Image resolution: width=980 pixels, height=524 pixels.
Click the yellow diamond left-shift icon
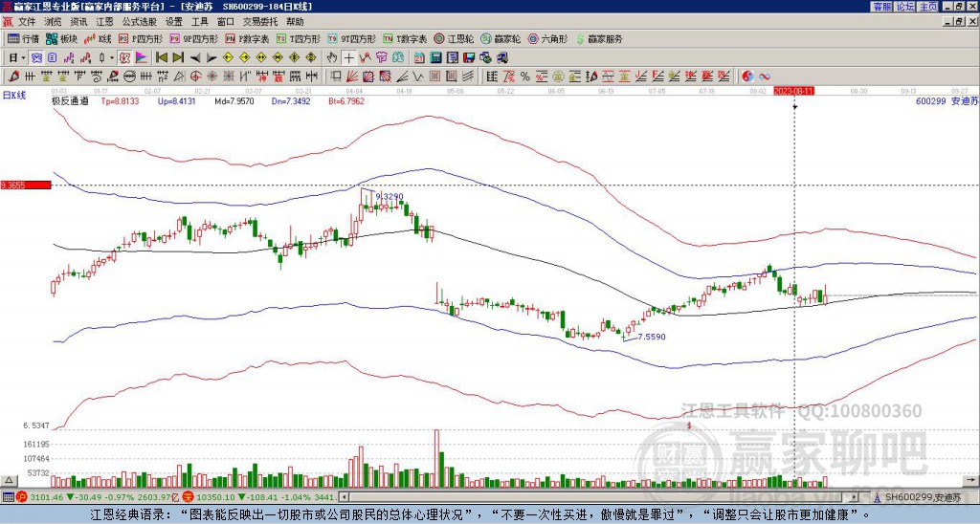click(x=228, y=58)
